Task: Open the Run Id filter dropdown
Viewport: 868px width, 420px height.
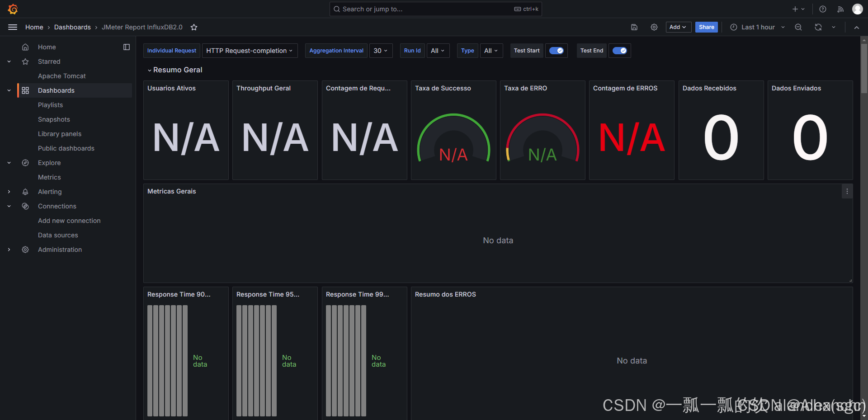Action: [437, 50]
